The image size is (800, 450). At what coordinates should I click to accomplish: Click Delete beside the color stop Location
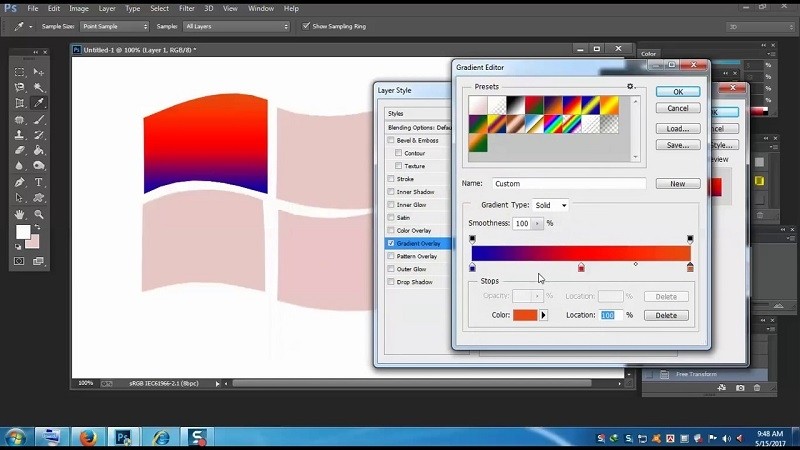[666, 315]
